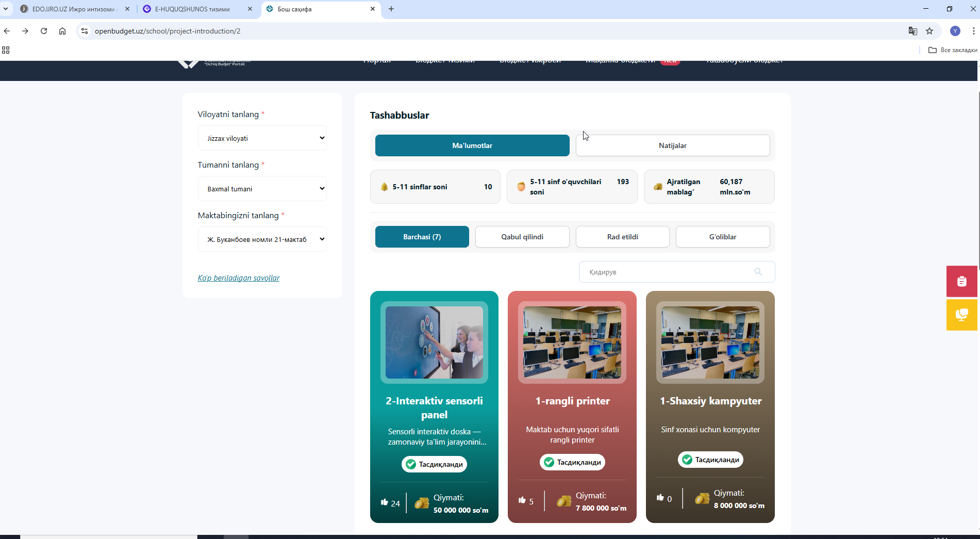
Task: Open the Viloyatni tanlang dropdown
Action: coord(262,138)
